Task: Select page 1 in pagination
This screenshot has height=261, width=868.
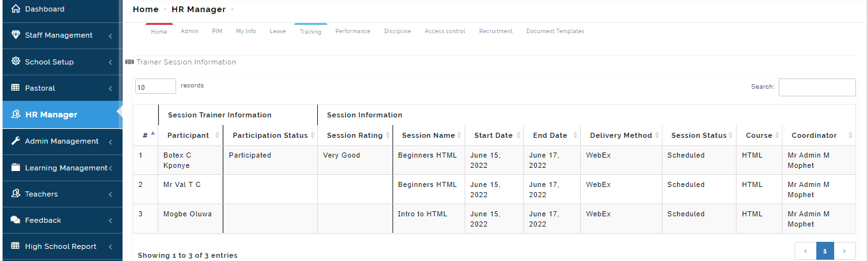Action: pos(825,251)
